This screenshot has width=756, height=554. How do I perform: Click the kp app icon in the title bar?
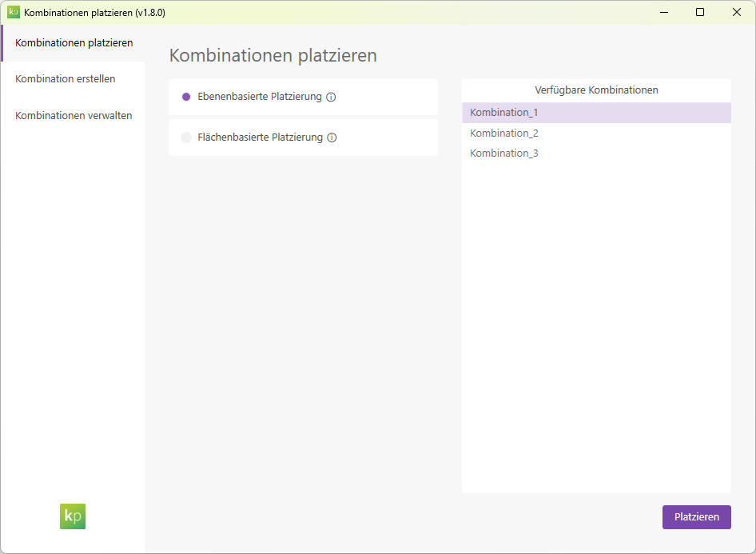tap(14, 12)
